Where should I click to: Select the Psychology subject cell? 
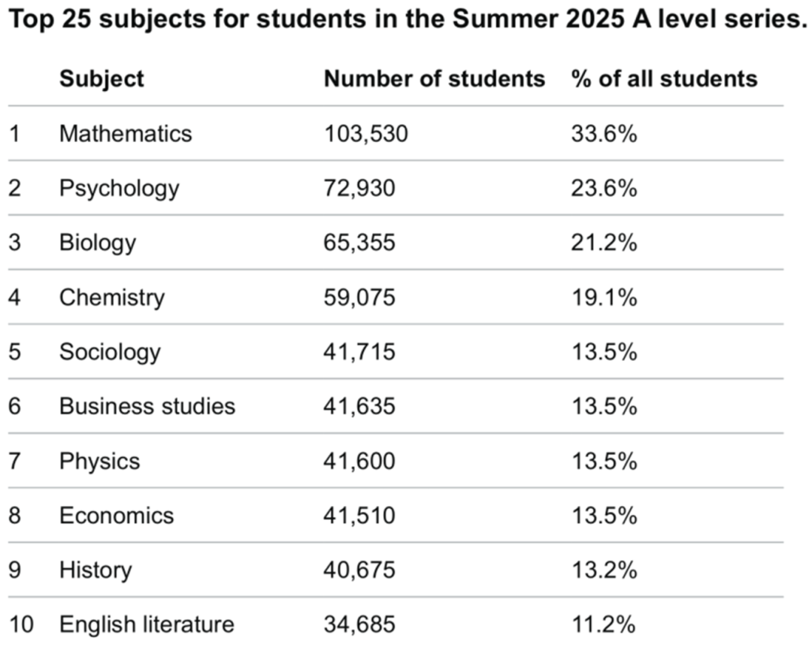point(119,188)
